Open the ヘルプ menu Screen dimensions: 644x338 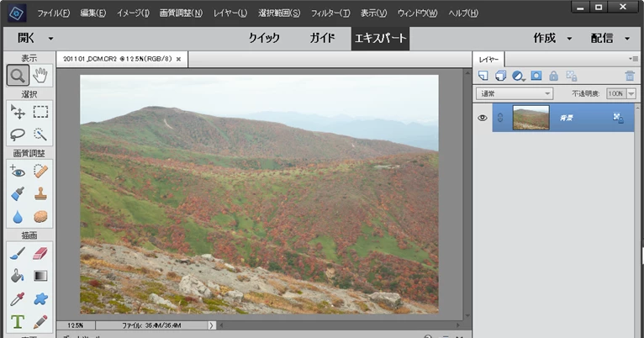coord(463,13)
